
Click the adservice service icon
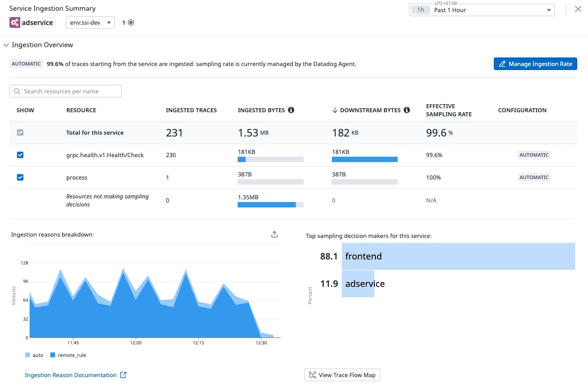coord(15,22)
